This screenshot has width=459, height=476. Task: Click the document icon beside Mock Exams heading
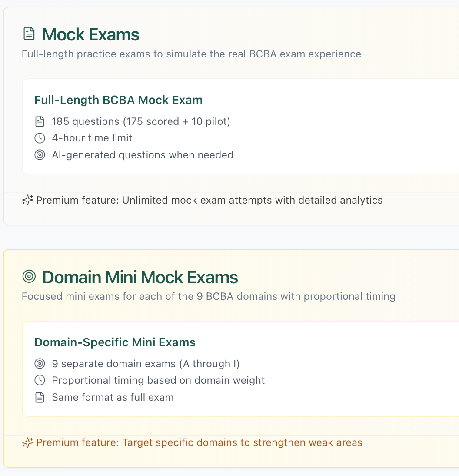pyautogui.click(x=29, y=34)
